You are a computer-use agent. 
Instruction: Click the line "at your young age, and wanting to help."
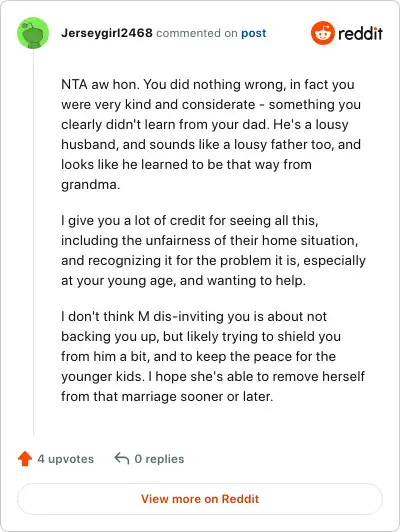click(183, 281)
